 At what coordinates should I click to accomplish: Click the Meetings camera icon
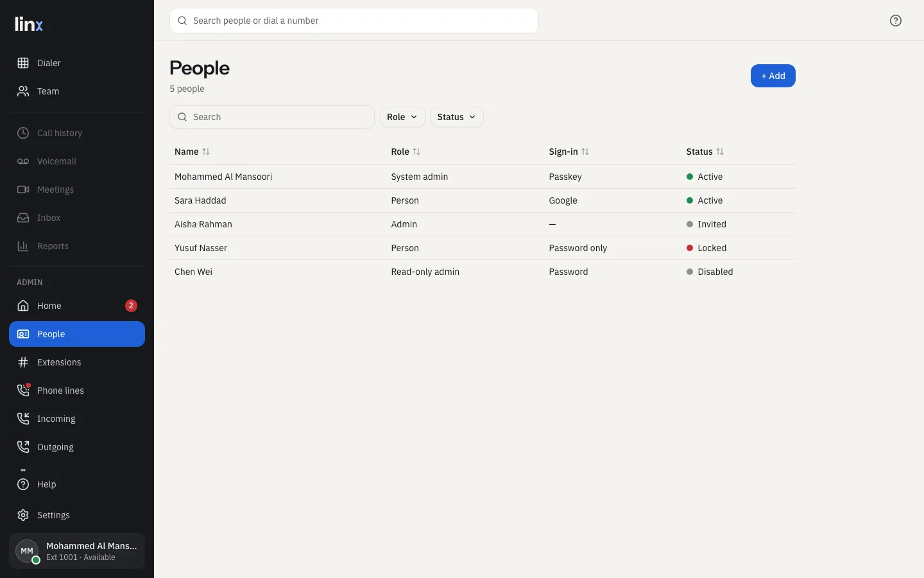pyautogui.click(x=23, y=189)
